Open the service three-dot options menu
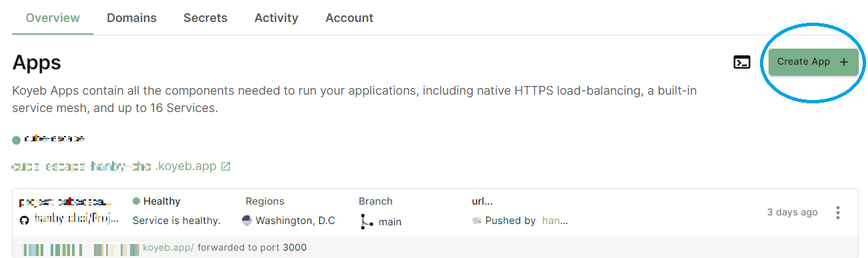The image size is (868, 258). [838, 213]
